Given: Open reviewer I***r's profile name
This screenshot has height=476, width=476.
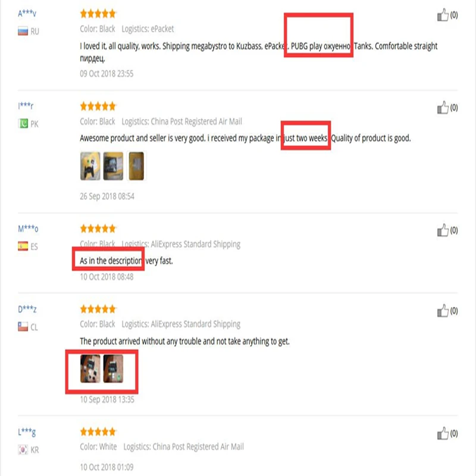Looking at the screenshot, I should 26,106.
